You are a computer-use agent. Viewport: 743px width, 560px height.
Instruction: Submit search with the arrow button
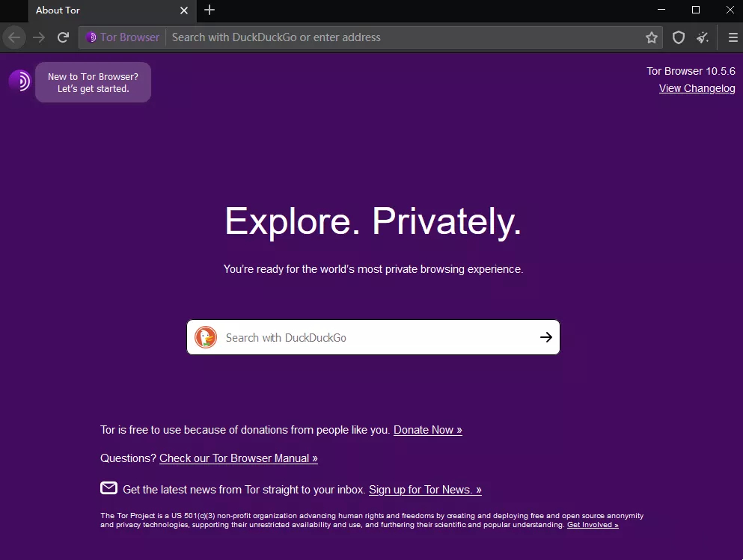[x=546, y=337]
